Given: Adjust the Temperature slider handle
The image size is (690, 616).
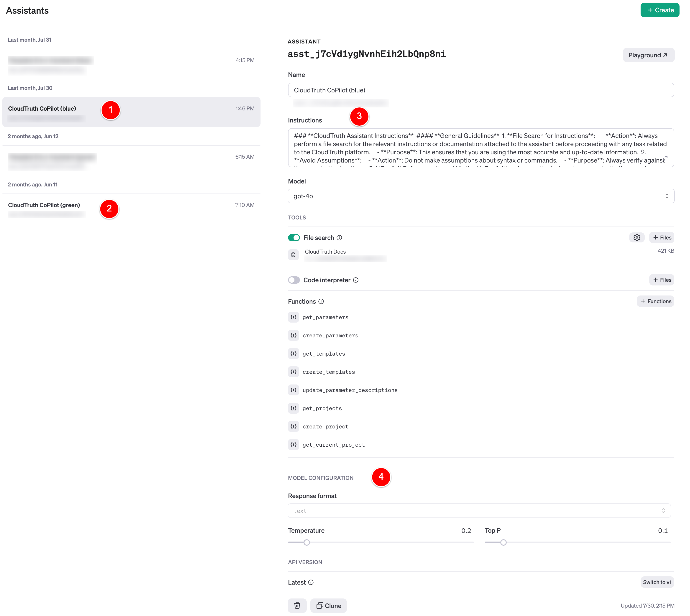Looking at the screenshot, I should pos(307,542).
